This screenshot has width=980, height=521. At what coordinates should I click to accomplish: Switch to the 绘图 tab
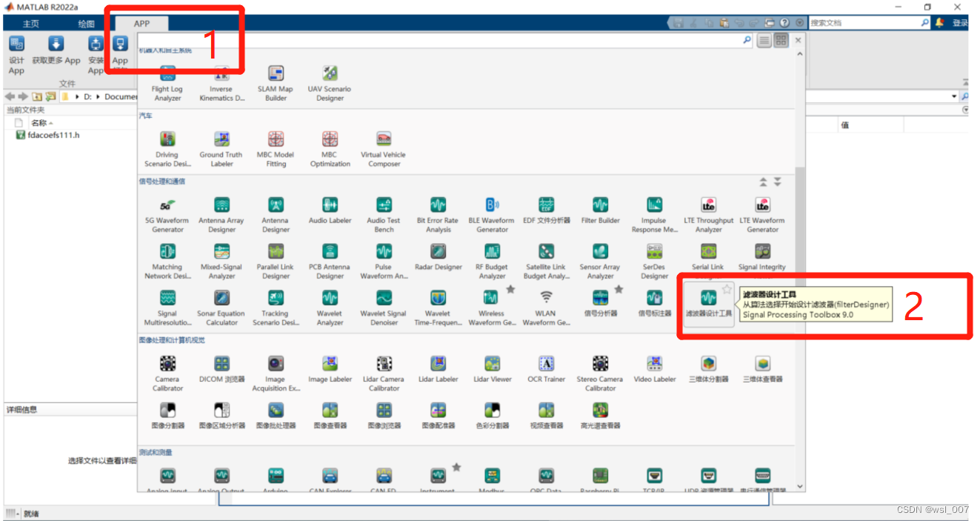(87, 24)
